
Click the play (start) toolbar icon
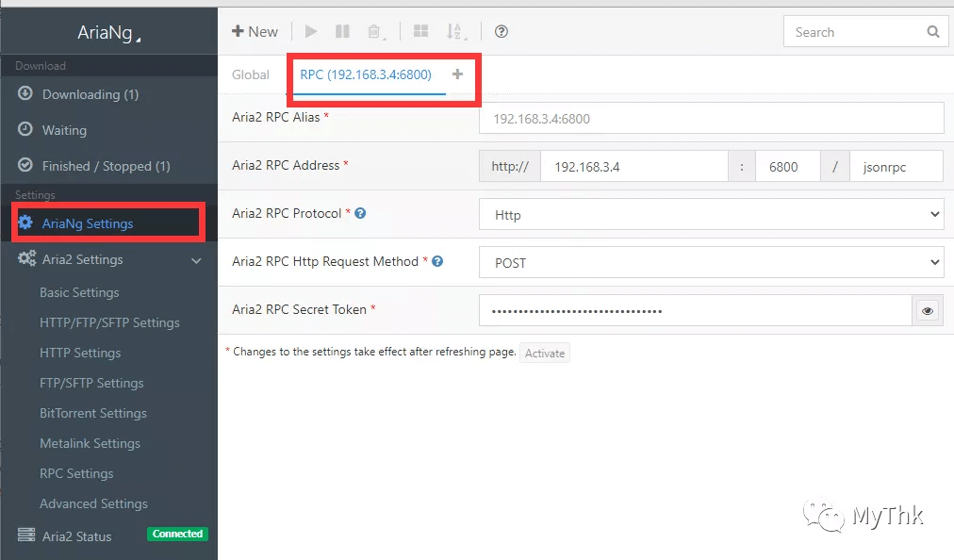coord(311,31)
